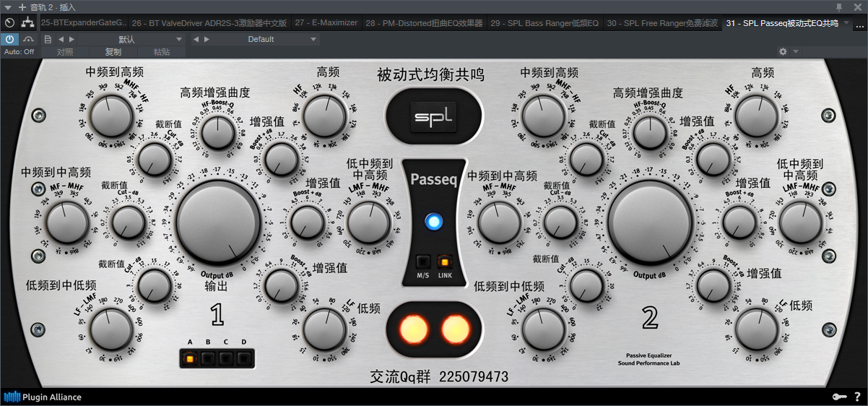Viewport: 868px width, 406px height.
Task: Click channel 1 LF 低频 knob
Action: pyautogui.click(x=324, y=329)
